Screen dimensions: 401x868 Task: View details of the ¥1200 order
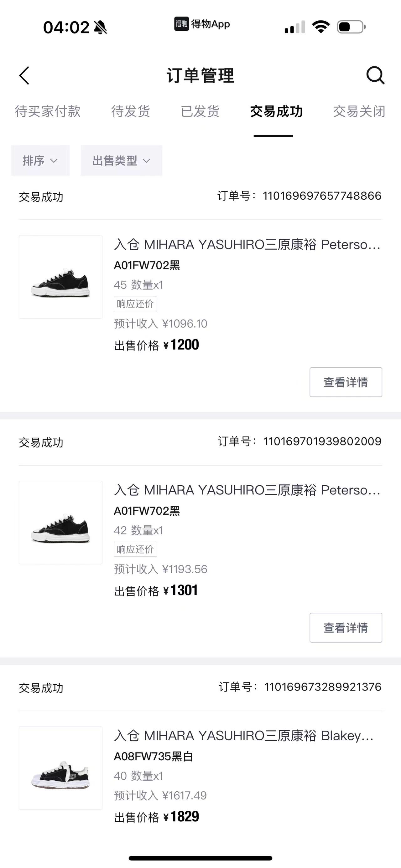[346, 382]
